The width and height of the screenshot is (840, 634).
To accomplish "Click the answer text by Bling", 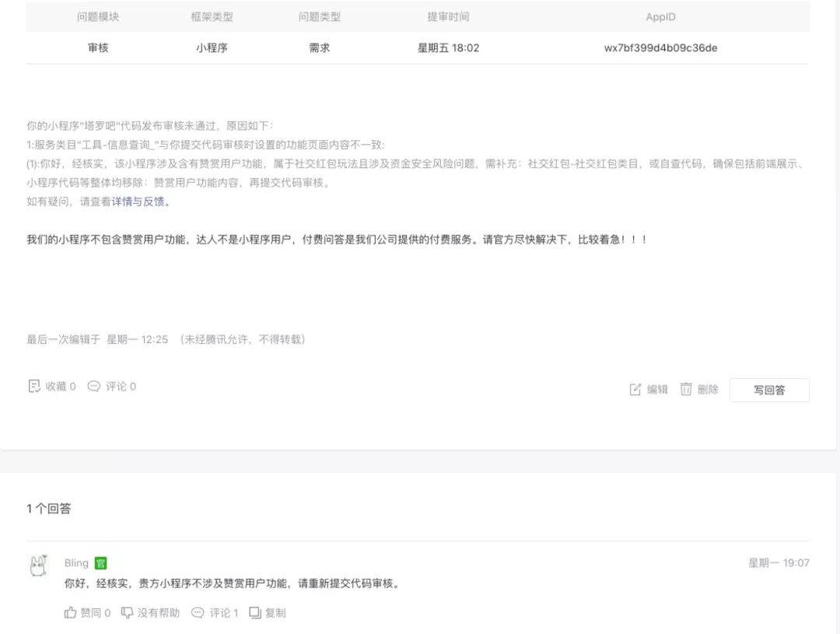I will 233,583.
